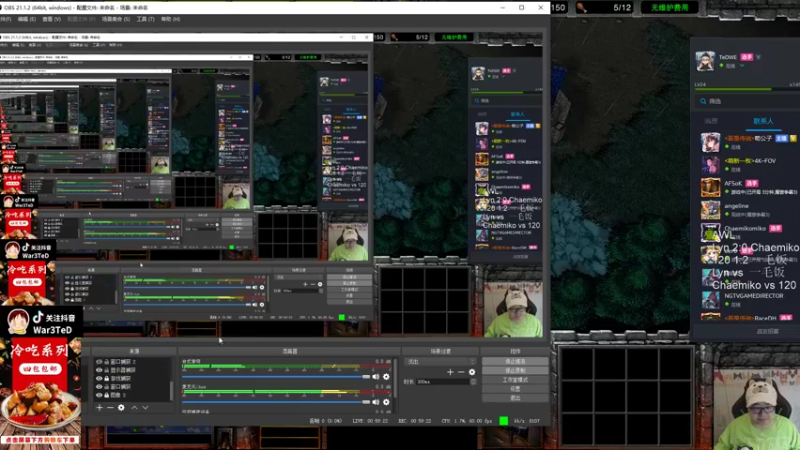Open the angeline contact avatar
The width and height of the screenshot is (800, 450).
[x=710, y=210]
